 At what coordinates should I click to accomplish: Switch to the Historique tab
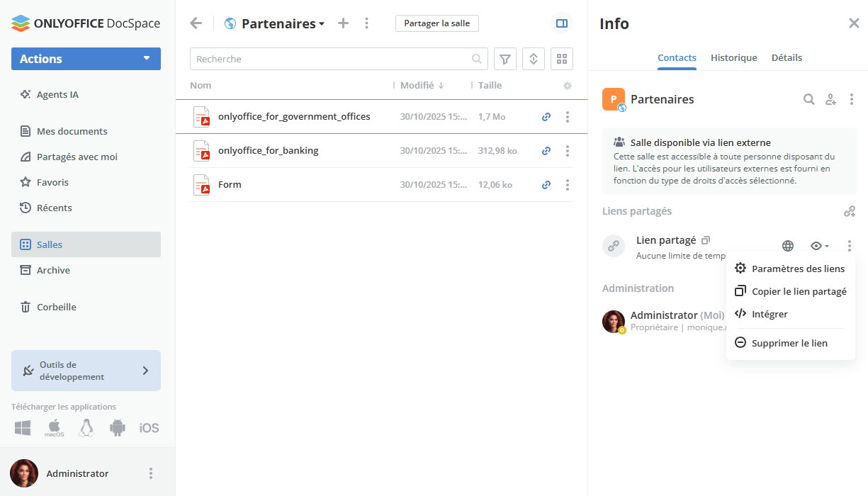pyautogui.click(x=733, y=57)
